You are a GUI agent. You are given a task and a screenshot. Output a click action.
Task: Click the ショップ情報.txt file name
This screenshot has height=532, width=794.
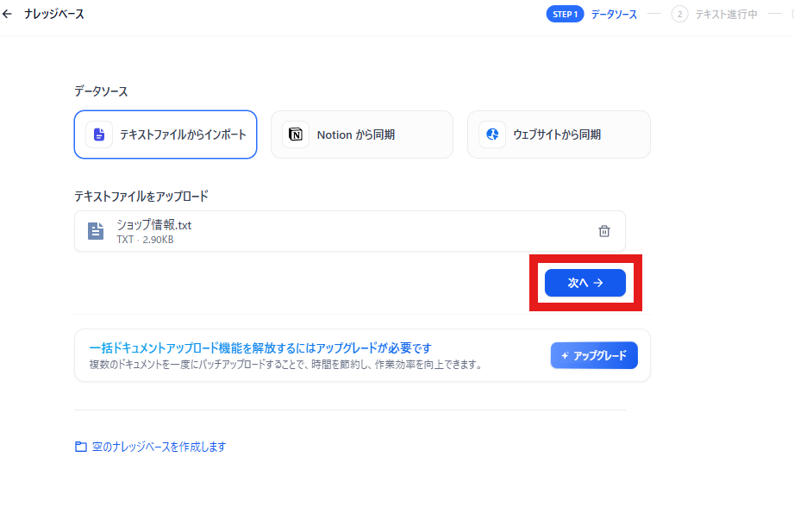[x=154, y=225]
